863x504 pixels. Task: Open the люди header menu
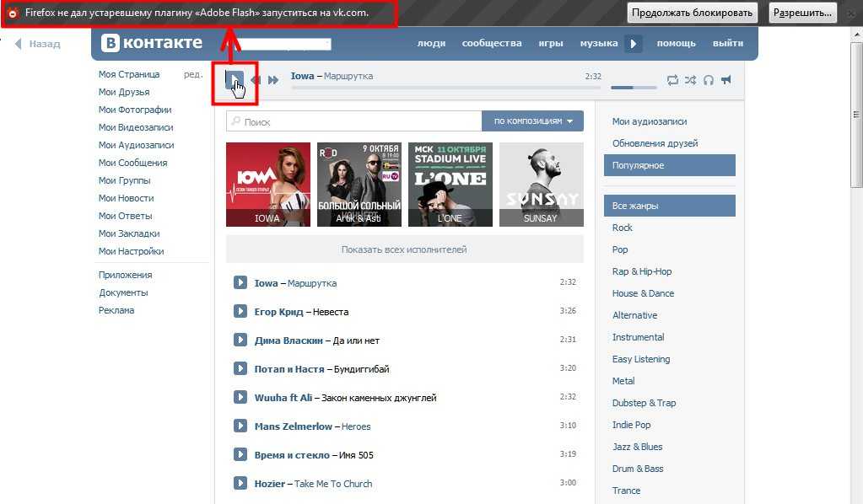tap(431, 44)
